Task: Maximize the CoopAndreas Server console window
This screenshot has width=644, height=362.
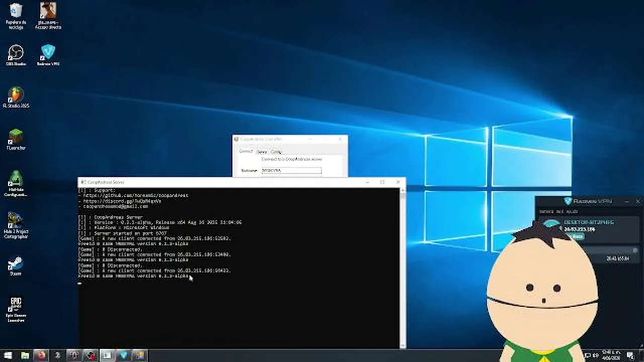Action: click(382, 182)
